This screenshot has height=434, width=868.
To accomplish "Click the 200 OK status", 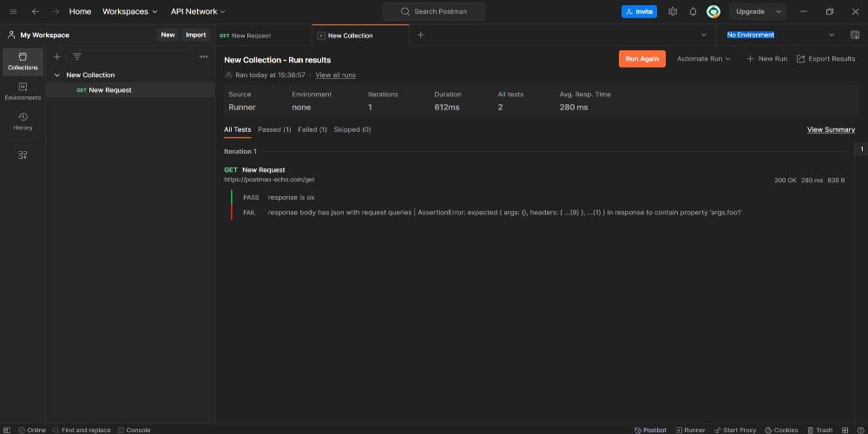I will (785, 181).
